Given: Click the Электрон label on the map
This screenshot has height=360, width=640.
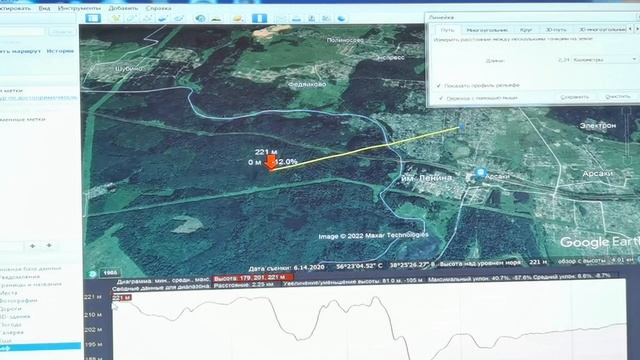Looking at the screenshot, I should (598, 126).
